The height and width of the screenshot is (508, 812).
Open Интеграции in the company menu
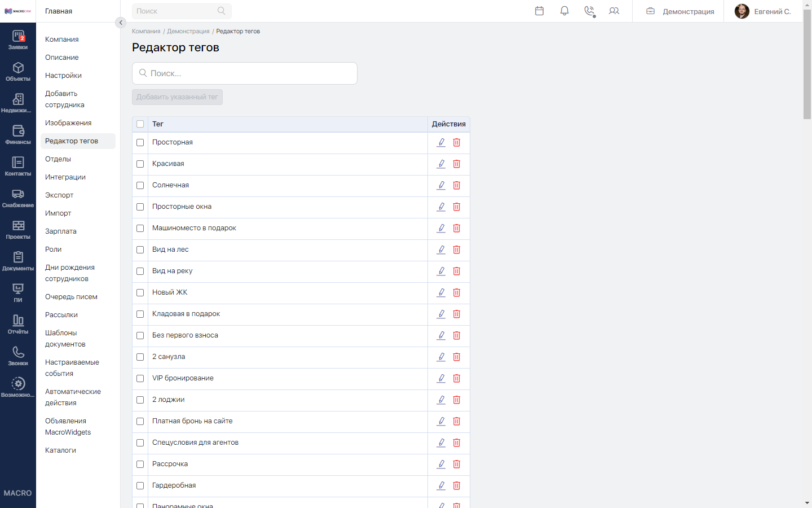65,177
